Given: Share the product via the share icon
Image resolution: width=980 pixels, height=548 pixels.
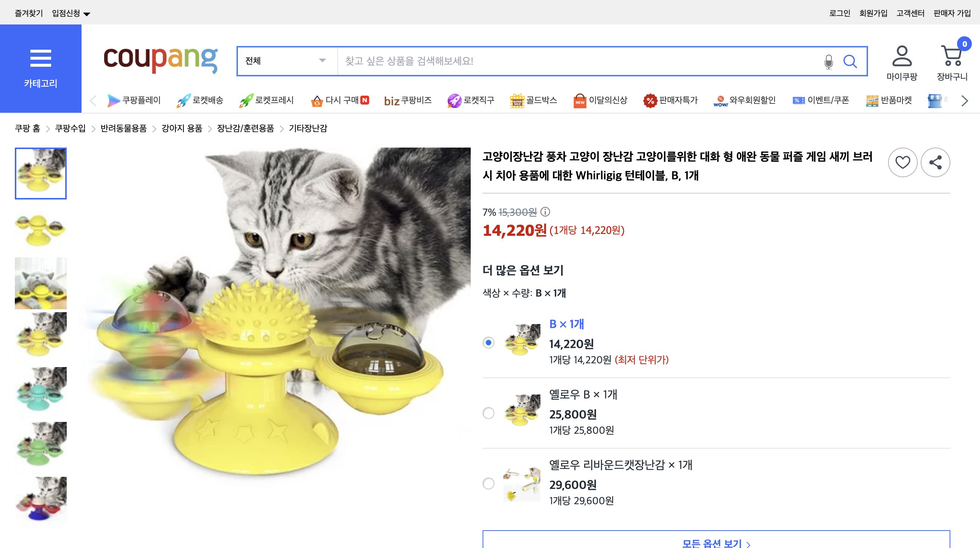Looking at the screenshot, I should coord(936,162).
